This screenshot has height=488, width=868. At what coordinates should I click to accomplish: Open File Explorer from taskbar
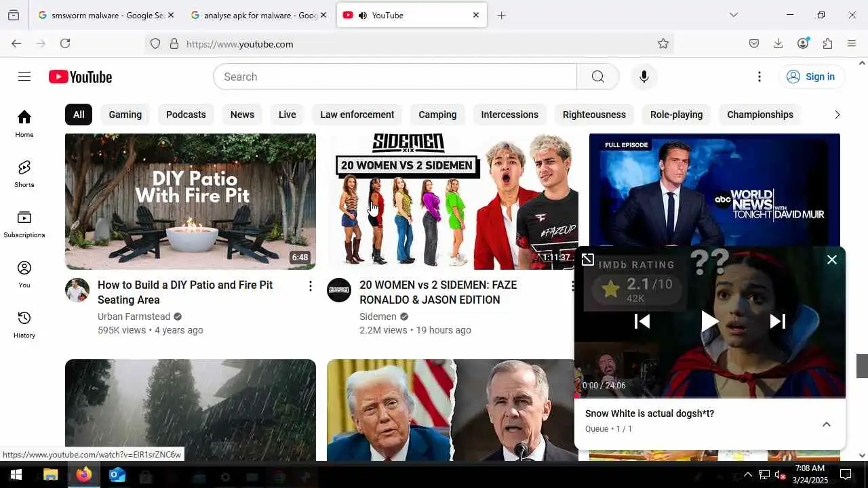[x=51, y=474]
